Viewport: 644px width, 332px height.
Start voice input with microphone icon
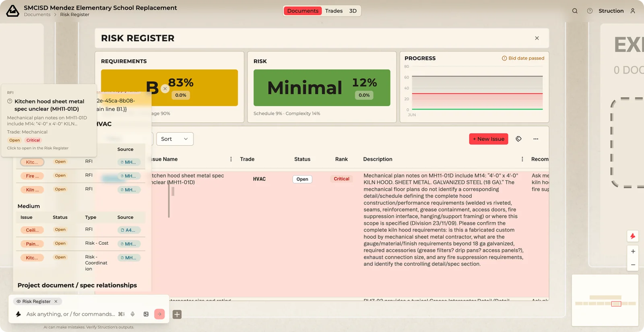132,314
